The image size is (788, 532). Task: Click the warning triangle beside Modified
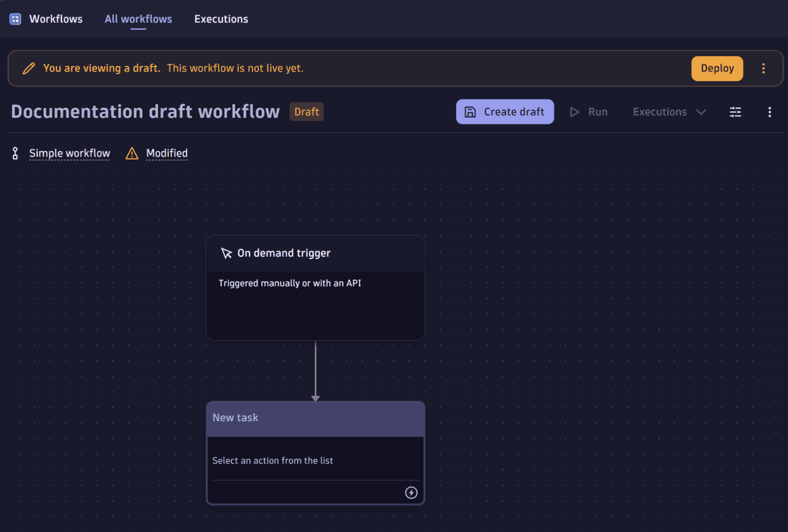click(x=131, y=153)
